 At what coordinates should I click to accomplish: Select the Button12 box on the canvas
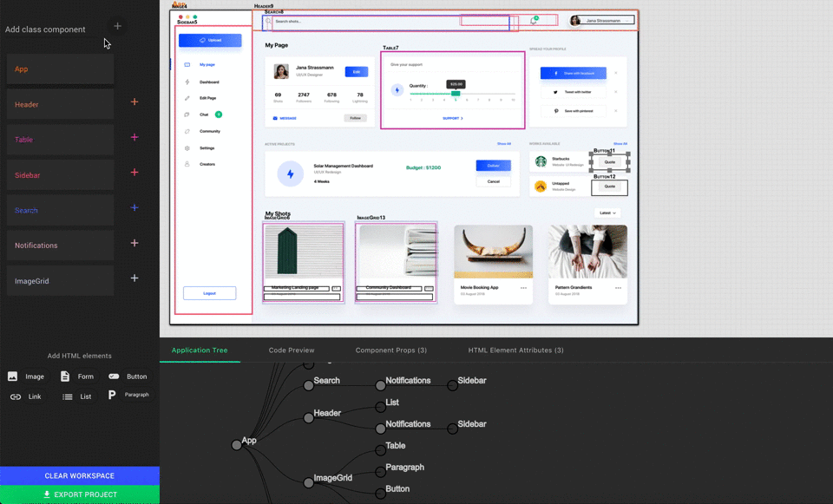(609, 187)
